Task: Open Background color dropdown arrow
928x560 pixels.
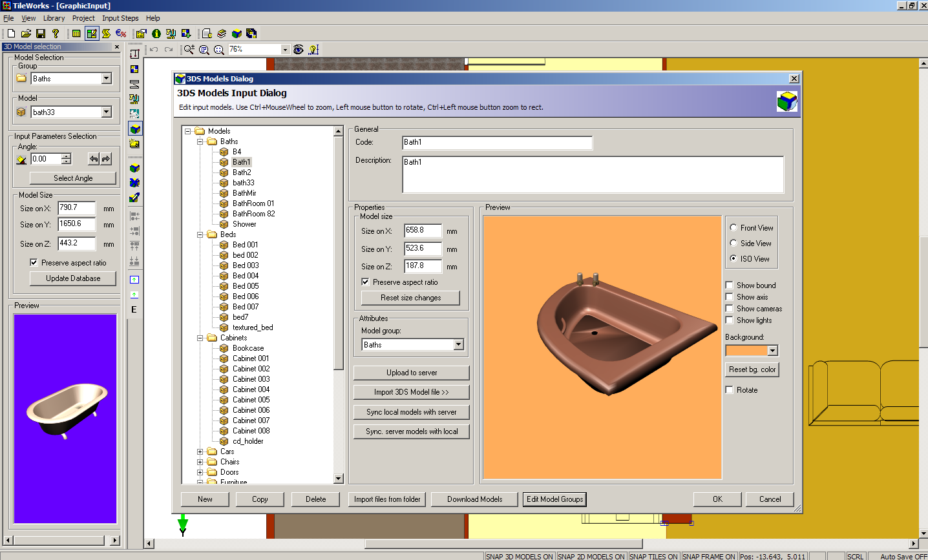Action: click(772, 350)
